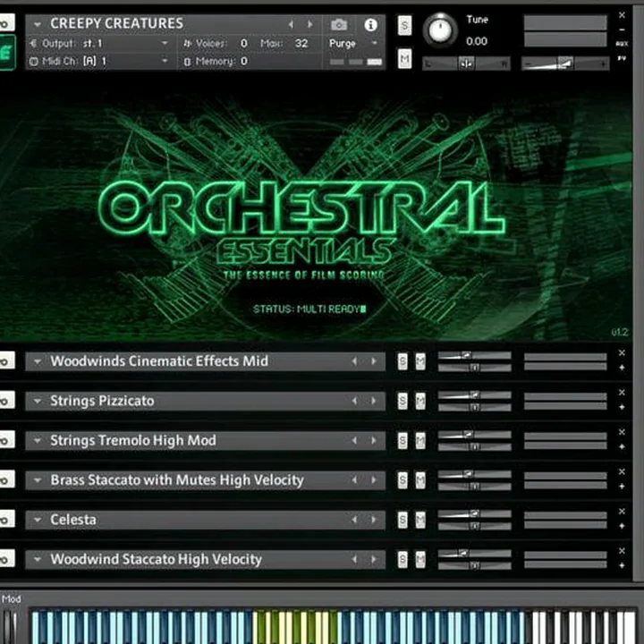
Task: Next preset arrow on Woodwind Staccato High Velocity
Action: tap(373, 559)
